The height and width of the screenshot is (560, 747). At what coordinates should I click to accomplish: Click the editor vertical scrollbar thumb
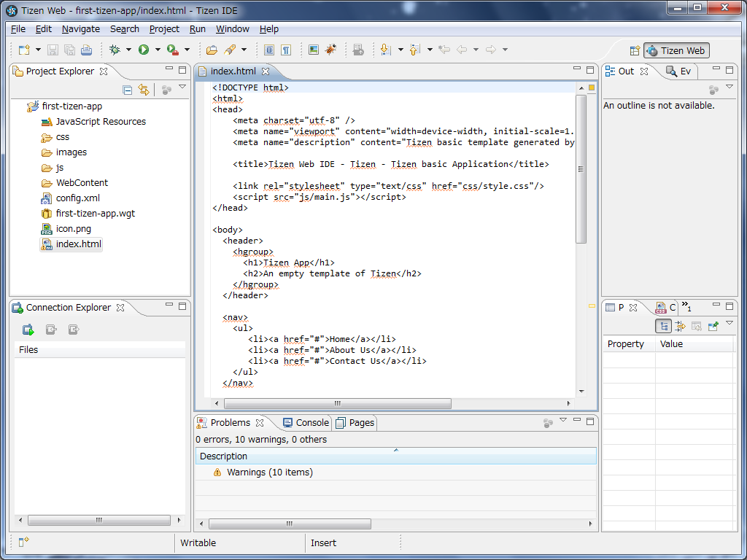pos(581,169)
